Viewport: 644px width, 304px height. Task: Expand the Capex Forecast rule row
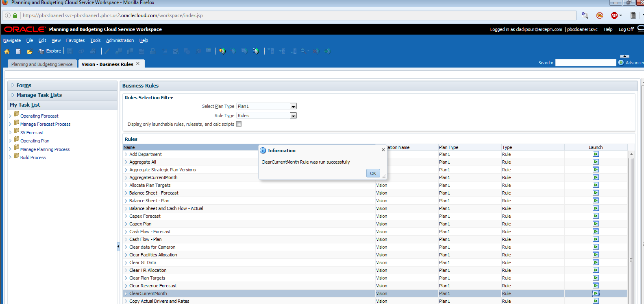tap(126, 216)
